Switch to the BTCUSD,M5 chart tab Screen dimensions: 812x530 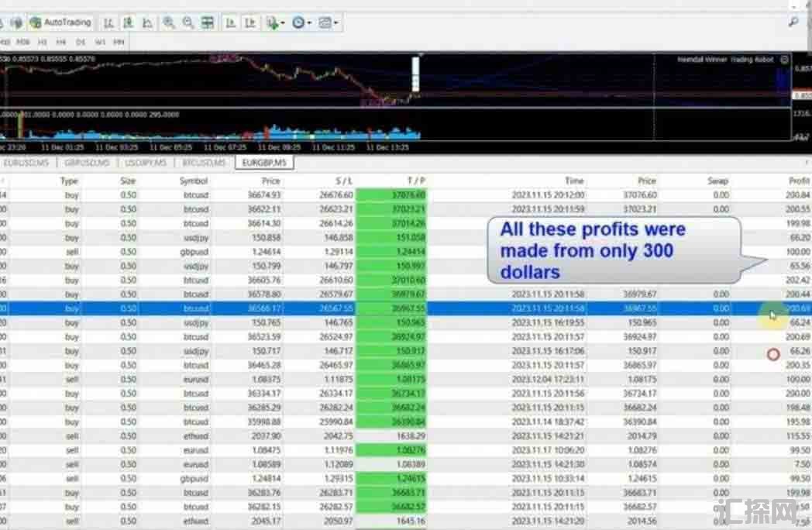(x=203, y=163)
